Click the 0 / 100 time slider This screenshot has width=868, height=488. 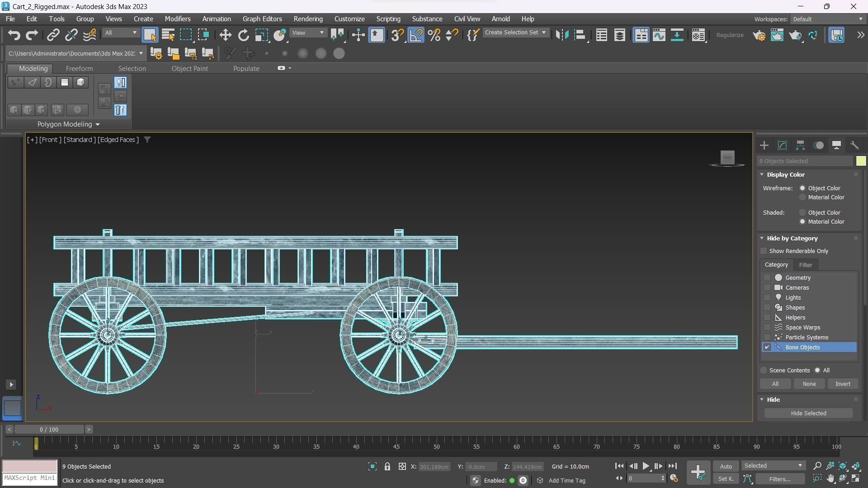[x=49, y=430]
